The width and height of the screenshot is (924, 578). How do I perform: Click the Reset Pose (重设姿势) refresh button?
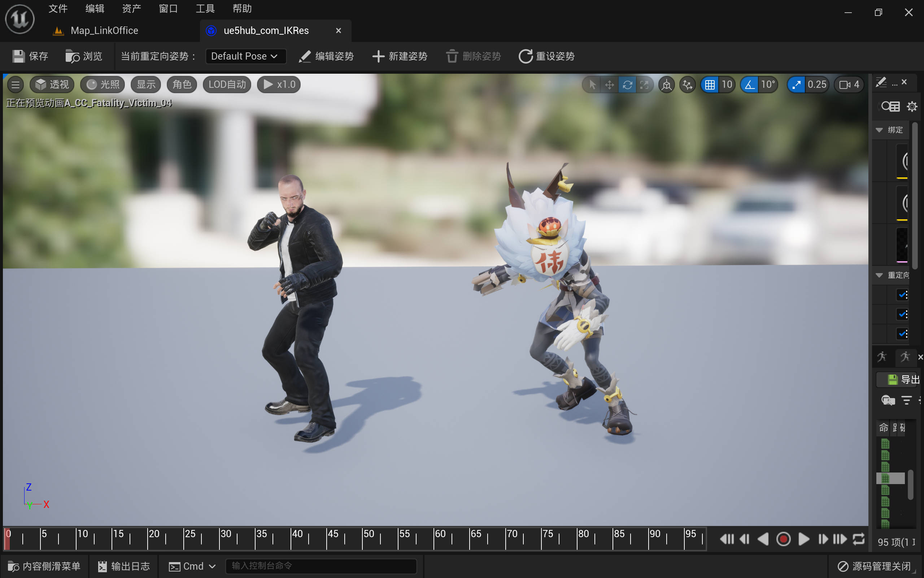tap(546, 56)
